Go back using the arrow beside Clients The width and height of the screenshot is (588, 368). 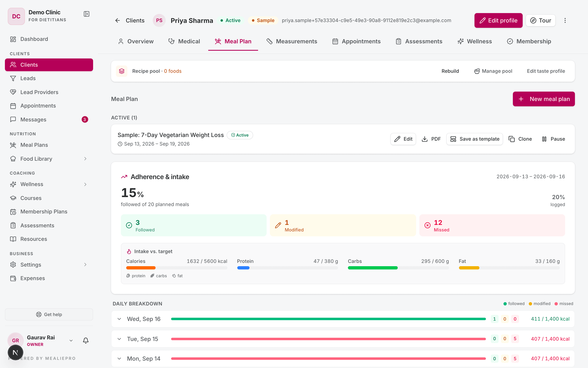(118, 20)
